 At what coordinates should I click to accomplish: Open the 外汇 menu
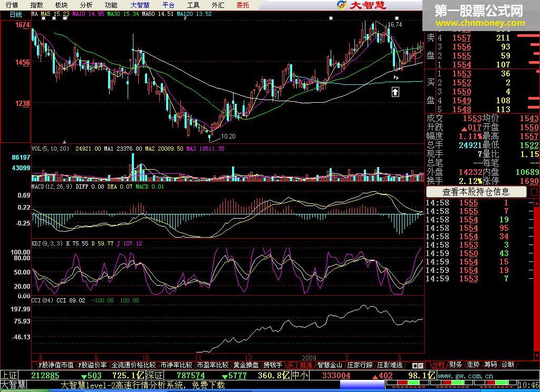[x=218, y=5]
